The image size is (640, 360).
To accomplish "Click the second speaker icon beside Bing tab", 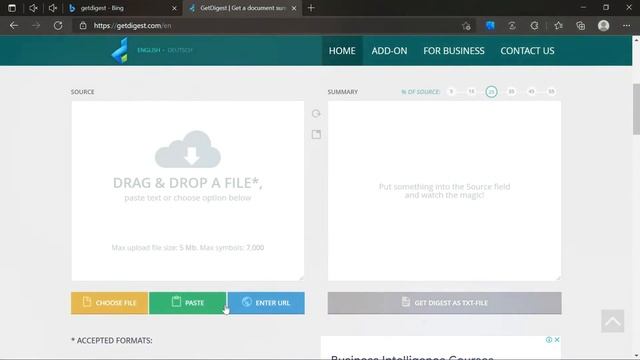I will [x=53, y=8].
